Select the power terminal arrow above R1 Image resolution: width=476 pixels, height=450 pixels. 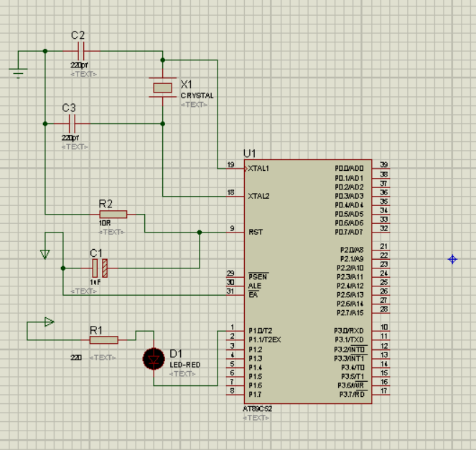coord(48,322)
